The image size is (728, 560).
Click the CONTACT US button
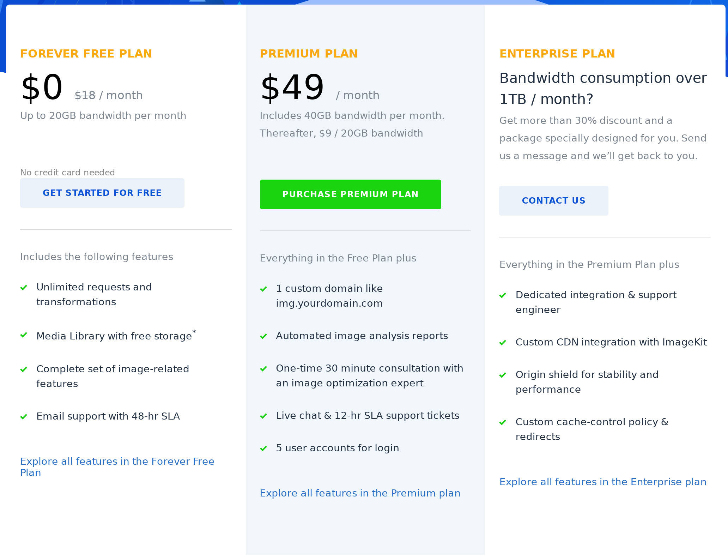[553, 200]
